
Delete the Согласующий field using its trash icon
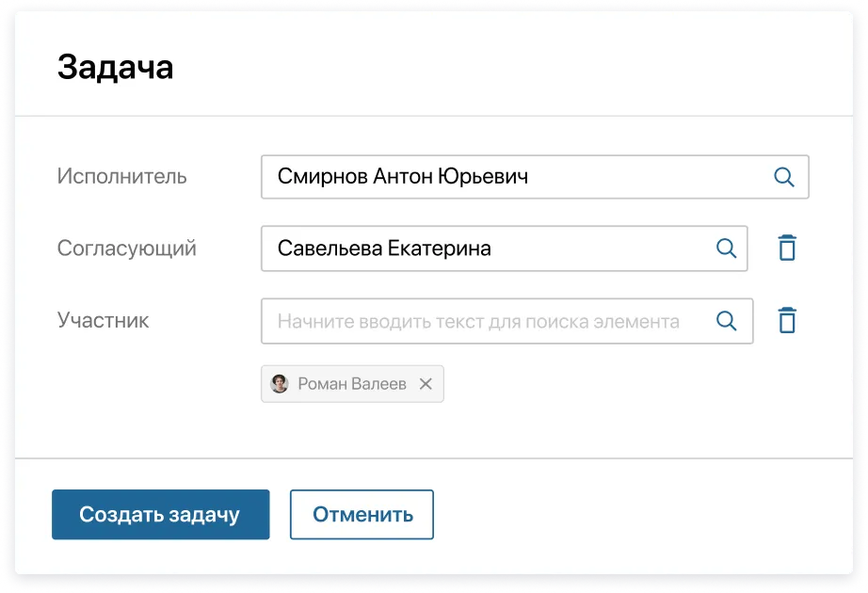(787, 248)
